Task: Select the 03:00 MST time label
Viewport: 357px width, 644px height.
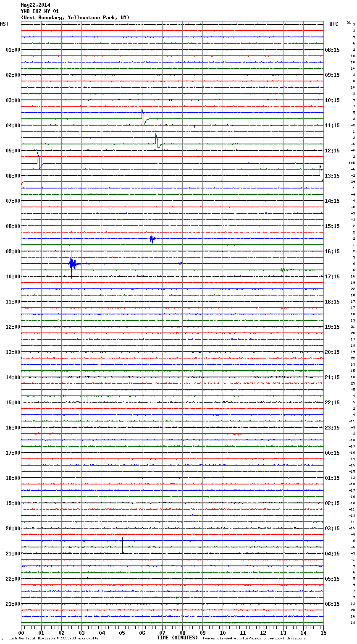Action: (x=13, y=100)
